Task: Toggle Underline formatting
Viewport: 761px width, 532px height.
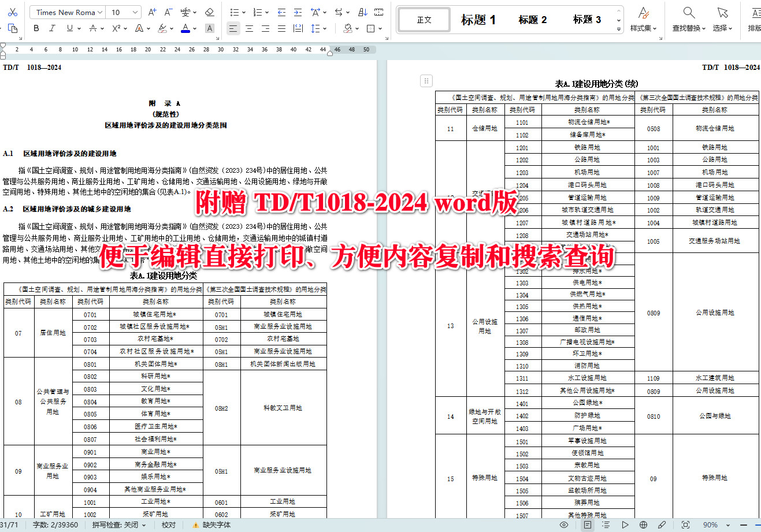Action: click(x=69, y=28)
